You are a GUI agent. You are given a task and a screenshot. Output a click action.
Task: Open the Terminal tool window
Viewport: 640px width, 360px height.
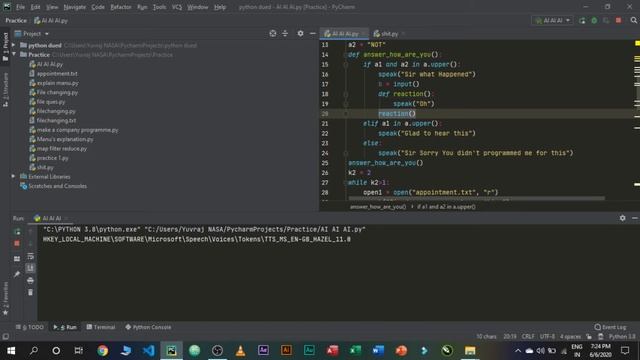tap(101, 327)
